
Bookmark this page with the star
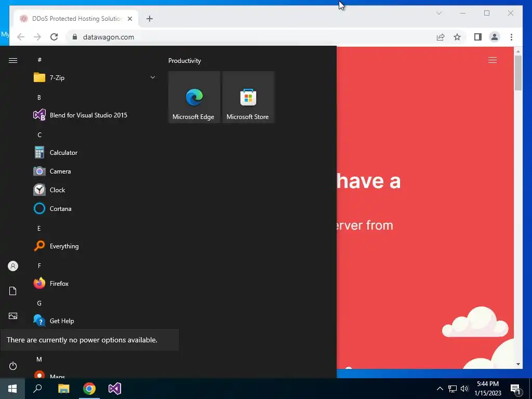(457, 37)
